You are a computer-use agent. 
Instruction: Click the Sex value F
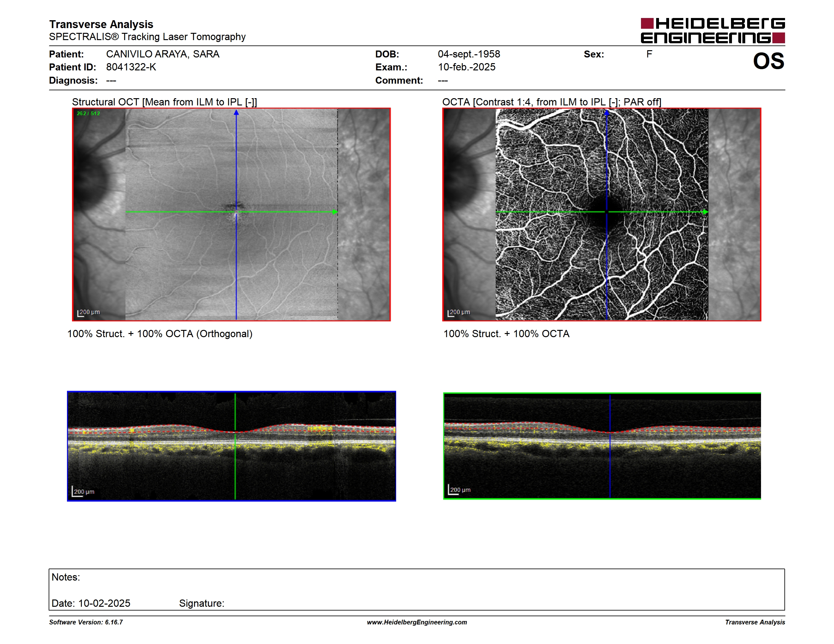coord(649,54)
